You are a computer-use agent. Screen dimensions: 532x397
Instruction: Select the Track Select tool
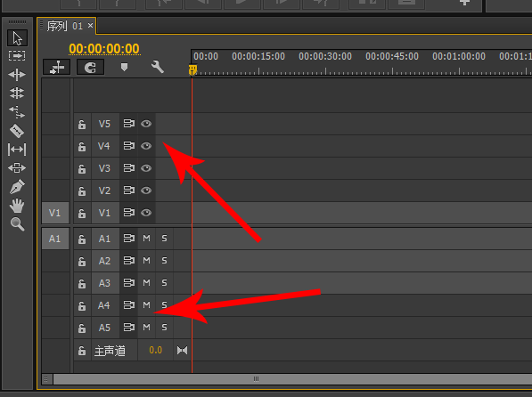pos(17,55)
